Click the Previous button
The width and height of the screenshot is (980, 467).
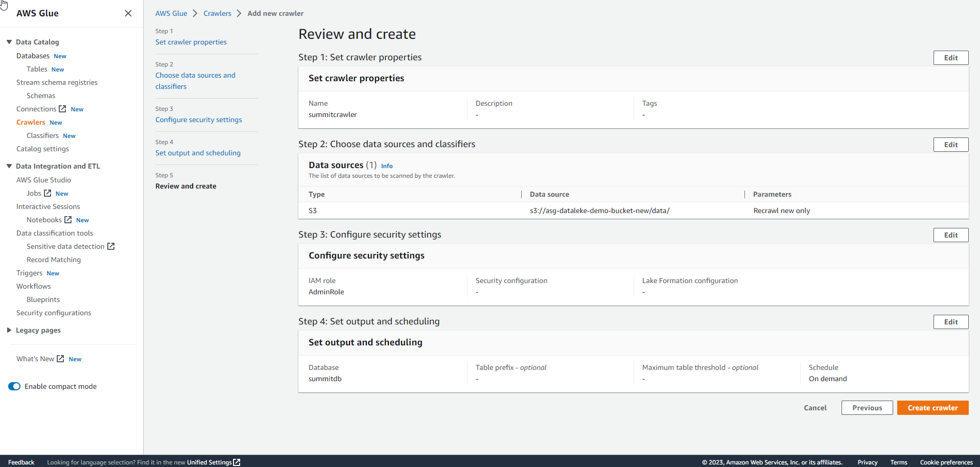pos(867,408)
